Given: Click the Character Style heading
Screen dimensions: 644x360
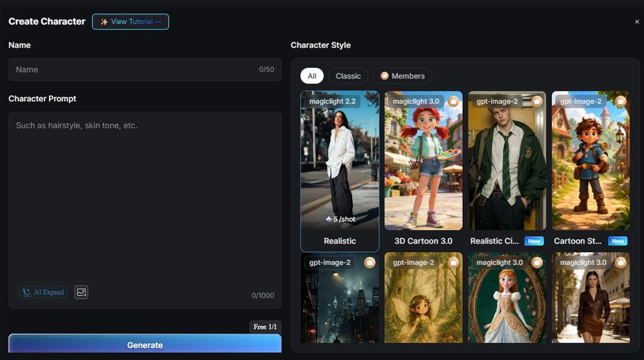Looking at the screenshot, I should 321,45.
